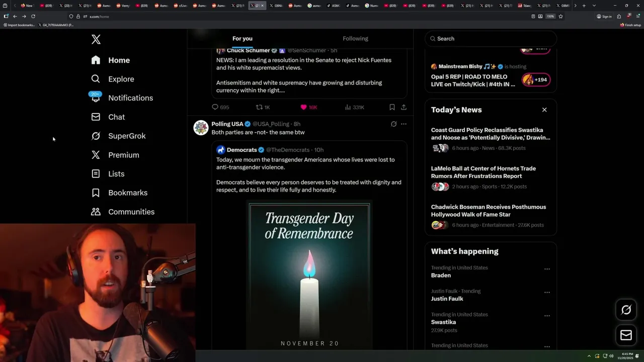Viewport: 644px width, 362px height.
Task: Open the @SenSchumer handle link
Action: point(306,50)
